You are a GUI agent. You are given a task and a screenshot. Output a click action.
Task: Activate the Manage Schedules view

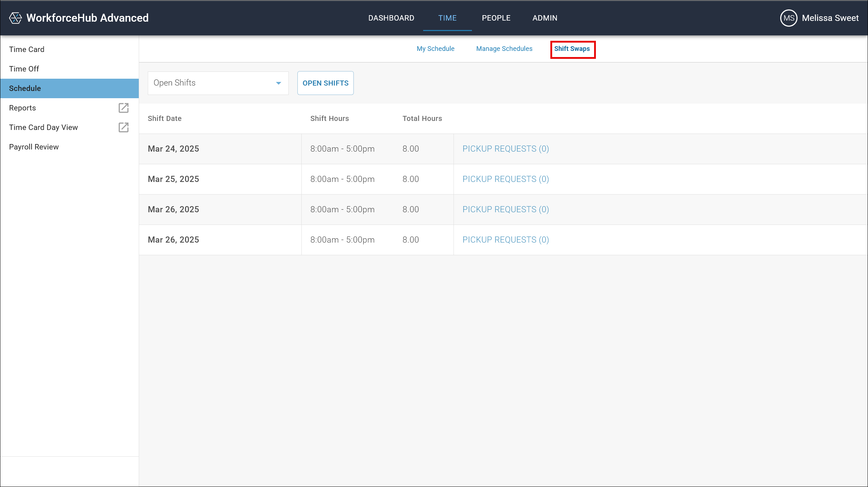click(x=504, y=48)
